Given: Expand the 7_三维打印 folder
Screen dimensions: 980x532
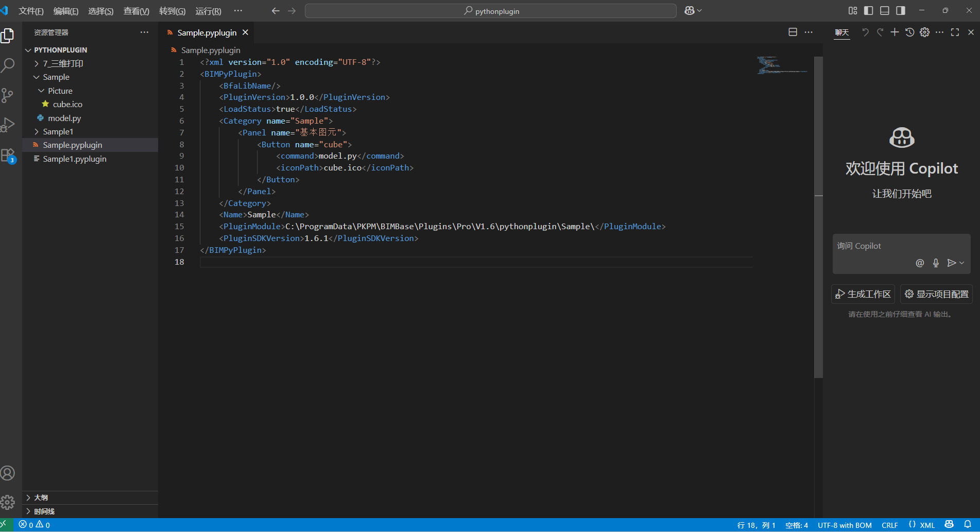Looking at the screenshot, I should pos(63,63).
